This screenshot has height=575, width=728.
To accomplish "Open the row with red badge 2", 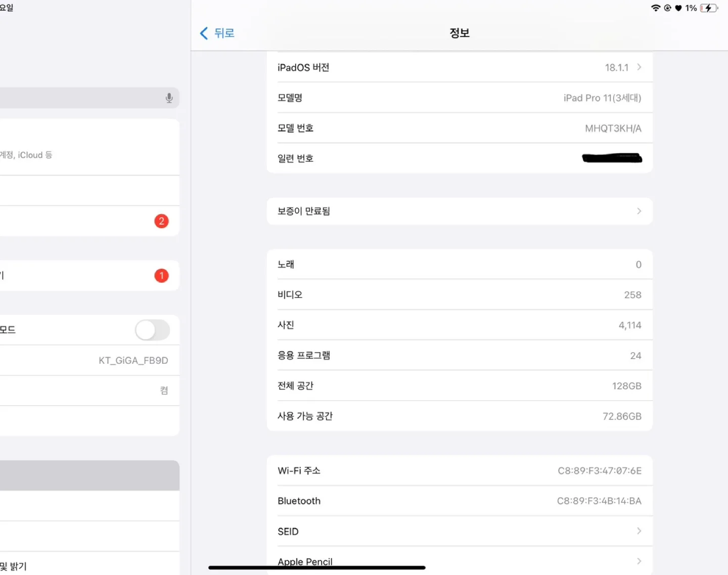I will [89, 221].
